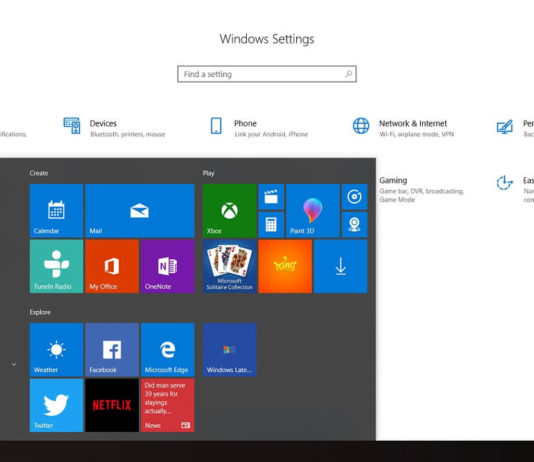534x462 pixels.
Task: Open the My Office tile
Action: tap(112, 266)
